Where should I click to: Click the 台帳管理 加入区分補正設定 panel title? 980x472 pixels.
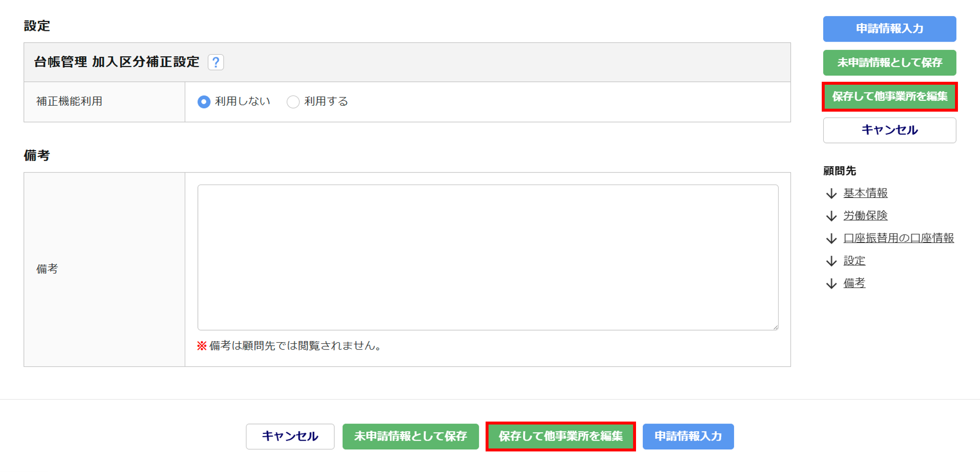[117, 62]
